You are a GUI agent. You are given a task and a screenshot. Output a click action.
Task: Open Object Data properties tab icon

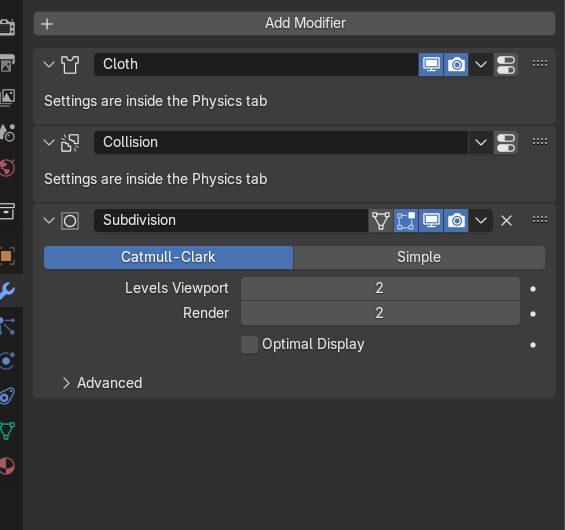point(8,431)
